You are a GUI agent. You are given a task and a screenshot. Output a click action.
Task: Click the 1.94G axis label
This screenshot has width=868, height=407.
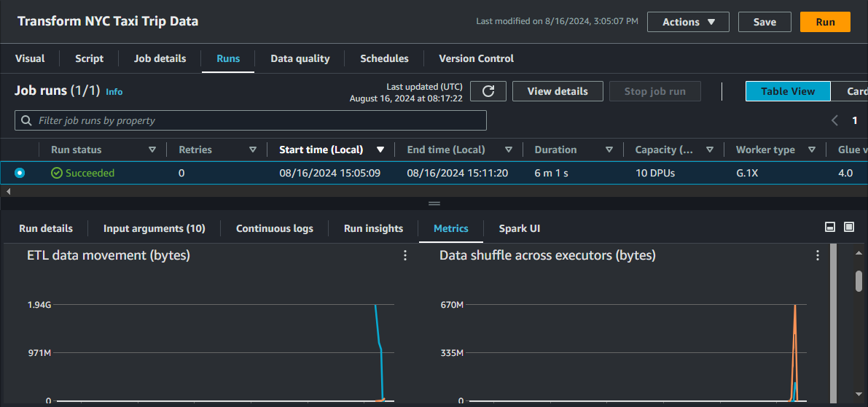pyautogui.click(x=39, y=305)
